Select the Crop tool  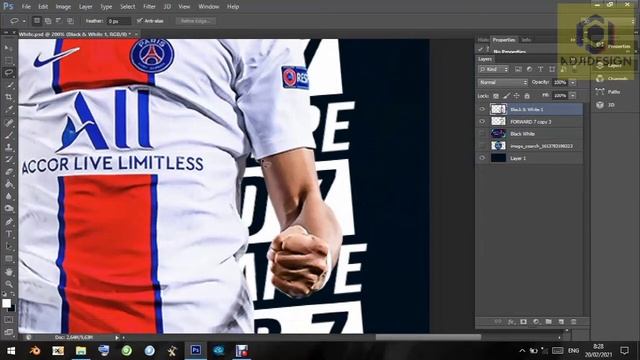pyautogui.click(x=9, y=98)
